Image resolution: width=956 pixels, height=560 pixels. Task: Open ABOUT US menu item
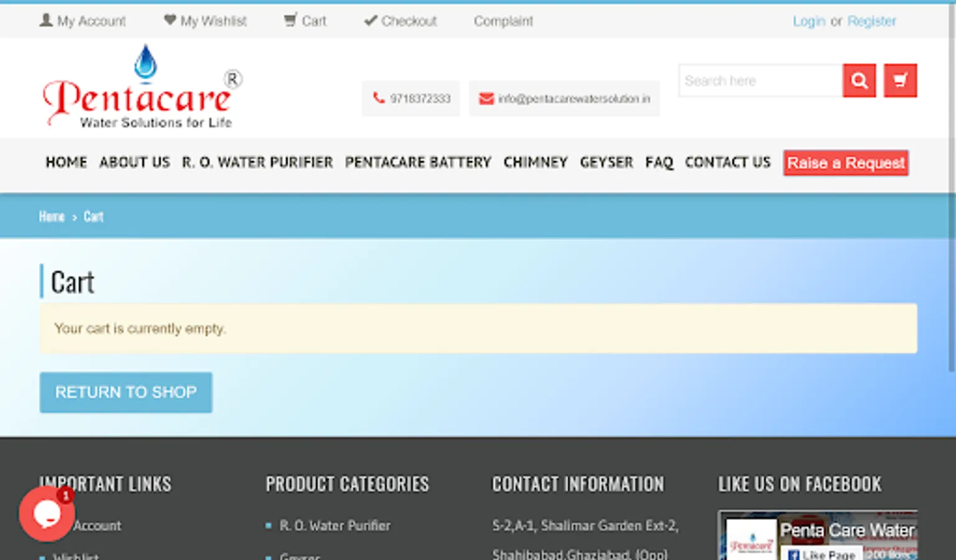tap(134, 162)
